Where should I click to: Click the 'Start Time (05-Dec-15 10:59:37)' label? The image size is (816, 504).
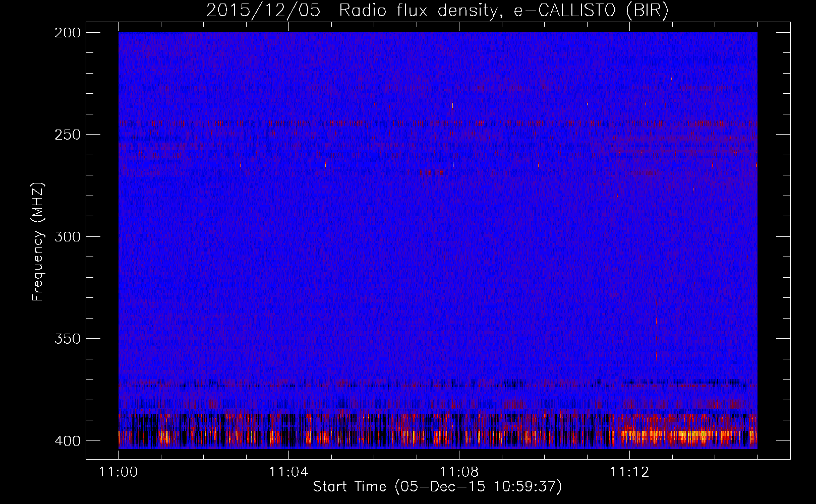pos(437,487)
